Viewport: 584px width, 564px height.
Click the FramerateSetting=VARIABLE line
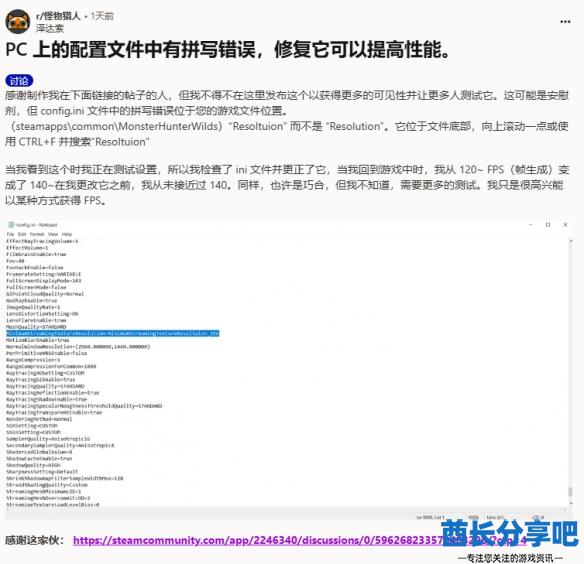44,274
